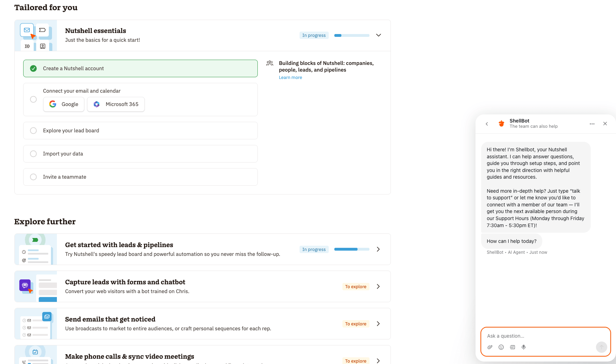Click the ShellBot acorn avatar
The image size is (616, 364).
[x=502, y=124]
